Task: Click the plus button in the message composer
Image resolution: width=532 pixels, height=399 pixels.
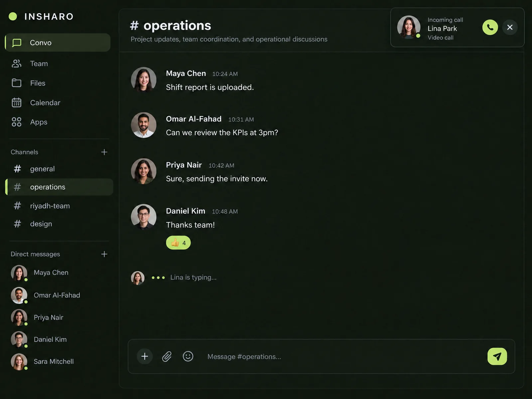Action: tap(145, 356)
